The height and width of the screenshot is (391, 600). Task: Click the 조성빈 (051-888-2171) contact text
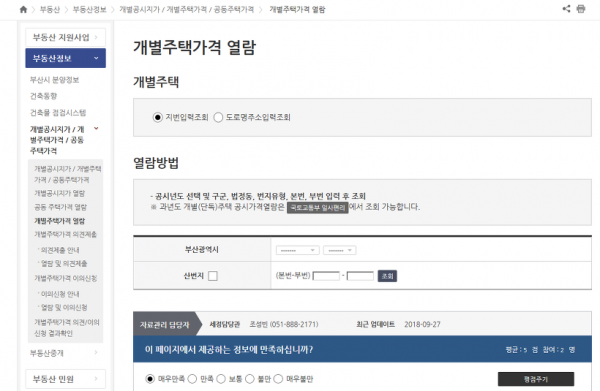click(284, 324)
